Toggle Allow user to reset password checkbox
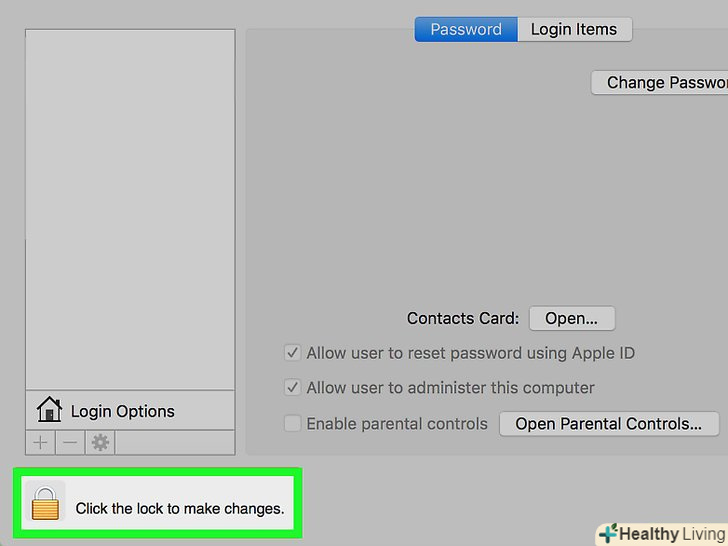 pyautogui.click(x=292, y=353)
